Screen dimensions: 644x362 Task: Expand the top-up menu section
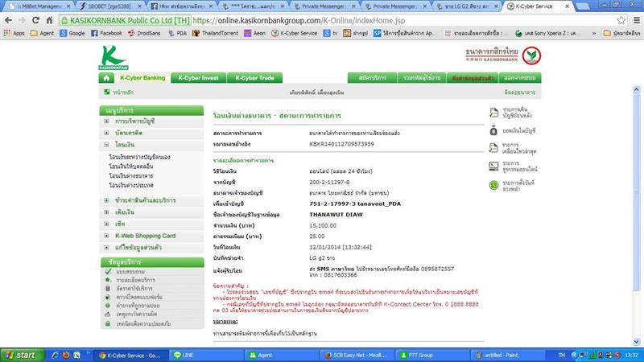tap(106, 212)
